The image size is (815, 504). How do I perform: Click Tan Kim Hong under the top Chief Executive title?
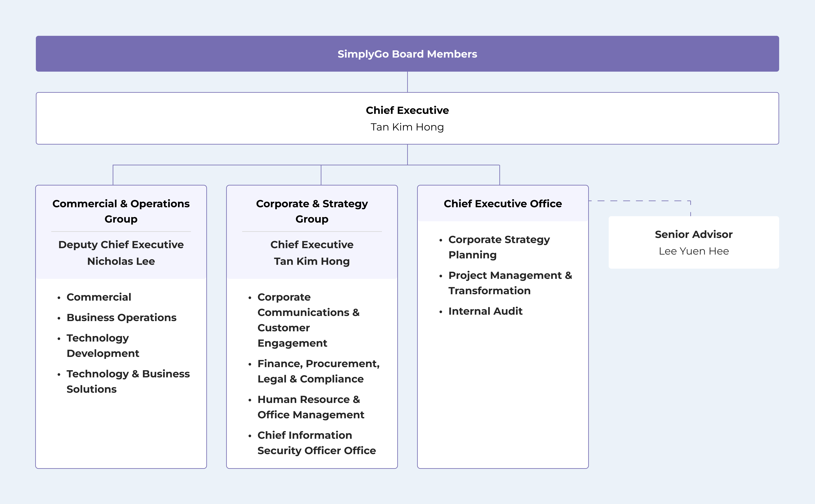(407, 127)
